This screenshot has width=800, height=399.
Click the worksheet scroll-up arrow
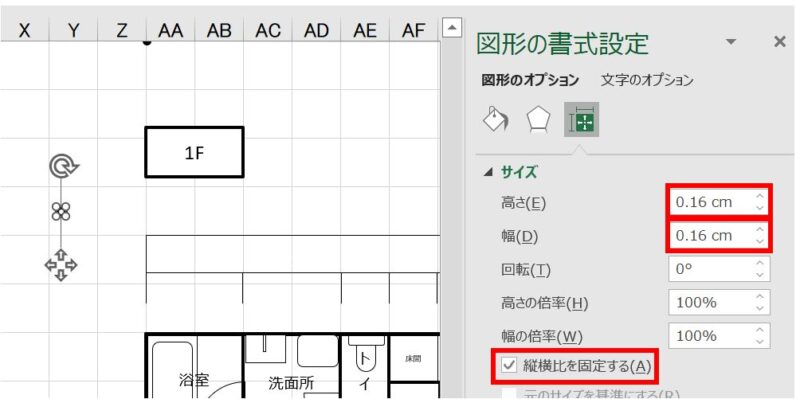tap(452, 28)
